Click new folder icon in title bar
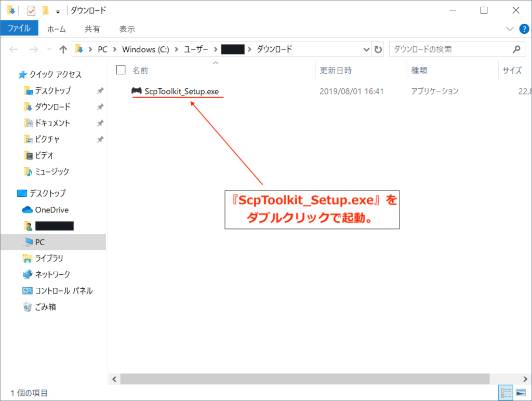This screenshot has width=532, height=401. click(45, 11)
